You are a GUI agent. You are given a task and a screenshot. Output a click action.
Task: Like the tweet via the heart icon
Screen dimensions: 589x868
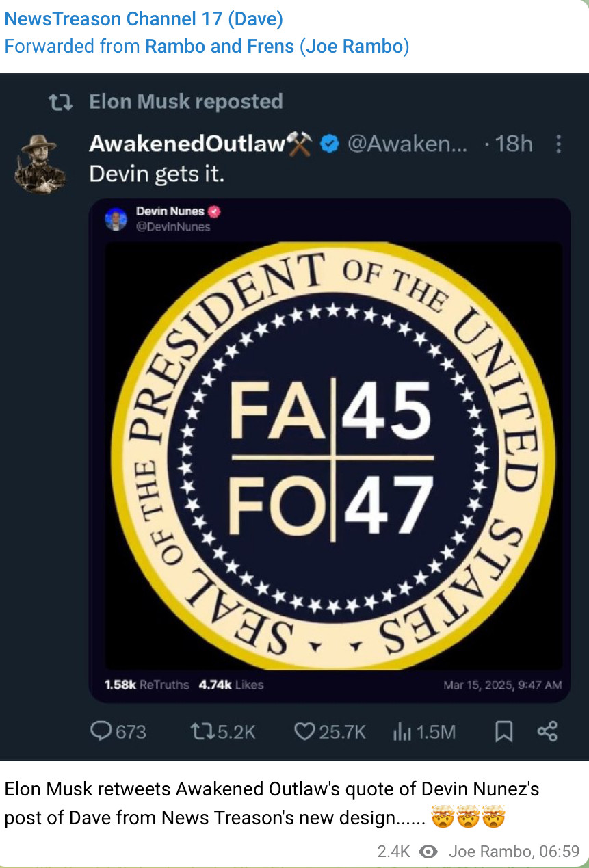coord(304,731)
